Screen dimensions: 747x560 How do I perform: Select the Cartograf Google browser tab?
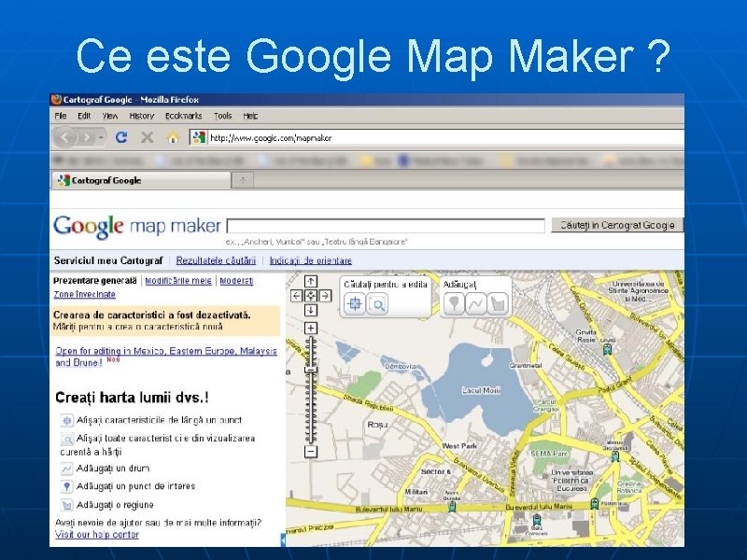pyautogui.click(x=141, y=180)
